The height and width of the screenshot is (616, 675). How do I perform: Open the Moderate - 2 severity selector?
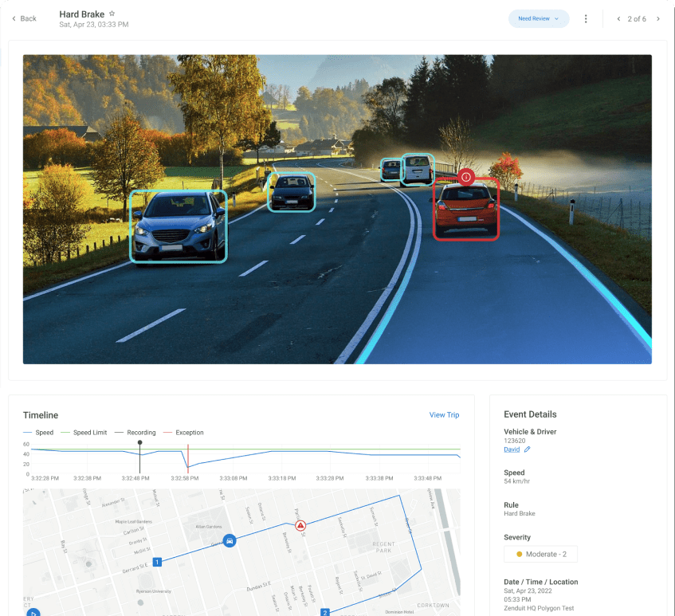click(540, 554)
